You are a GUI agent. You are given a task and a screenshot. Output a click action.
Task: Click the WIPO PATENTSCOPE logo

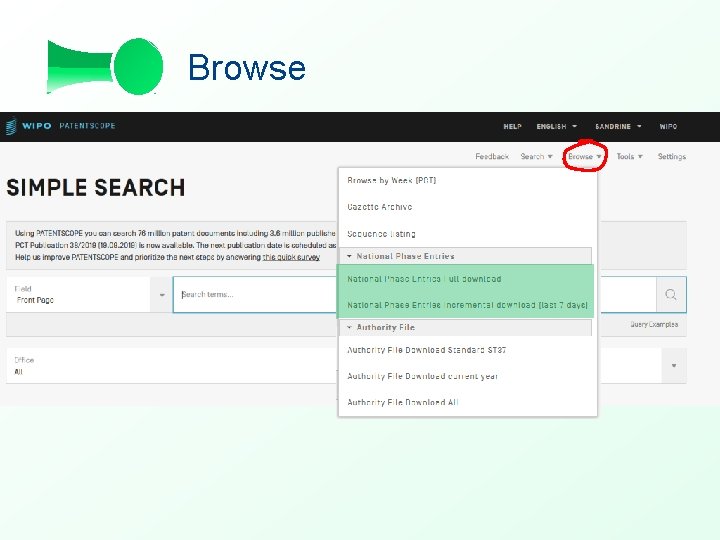60,126
